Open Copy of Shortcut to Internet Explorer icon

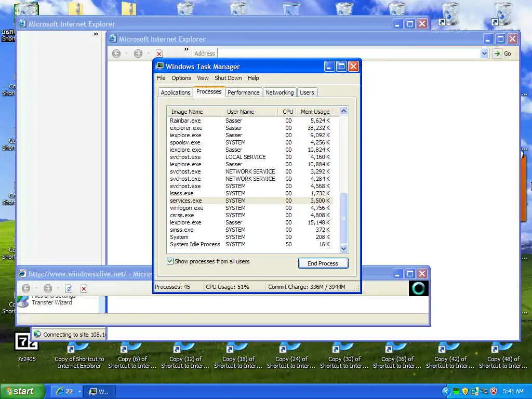[79, 355]
